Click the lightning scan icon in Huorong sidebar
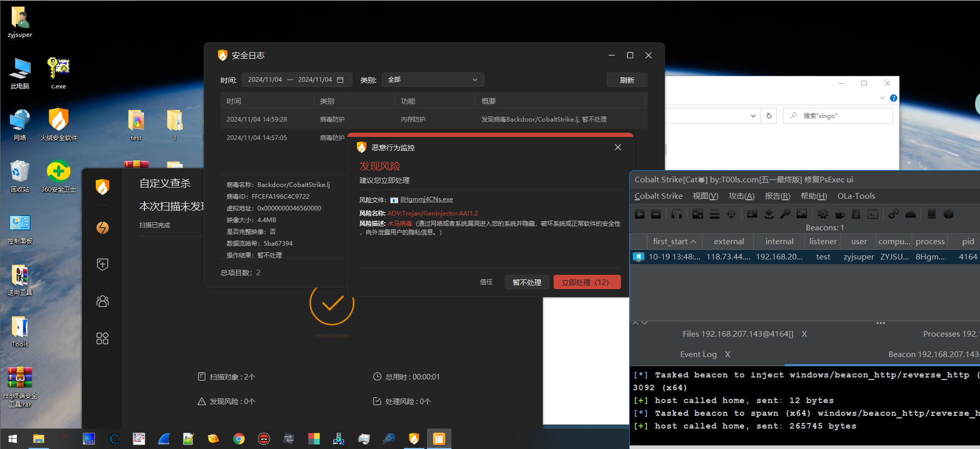The width and height of the screenshot is (980, 449). pyautogui.click(x=103, y=227)
